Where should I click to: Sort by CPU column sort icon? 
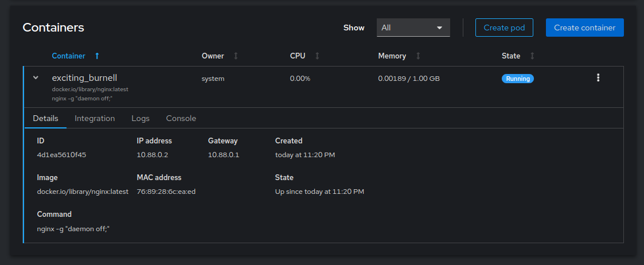click(x=317, y=56)
